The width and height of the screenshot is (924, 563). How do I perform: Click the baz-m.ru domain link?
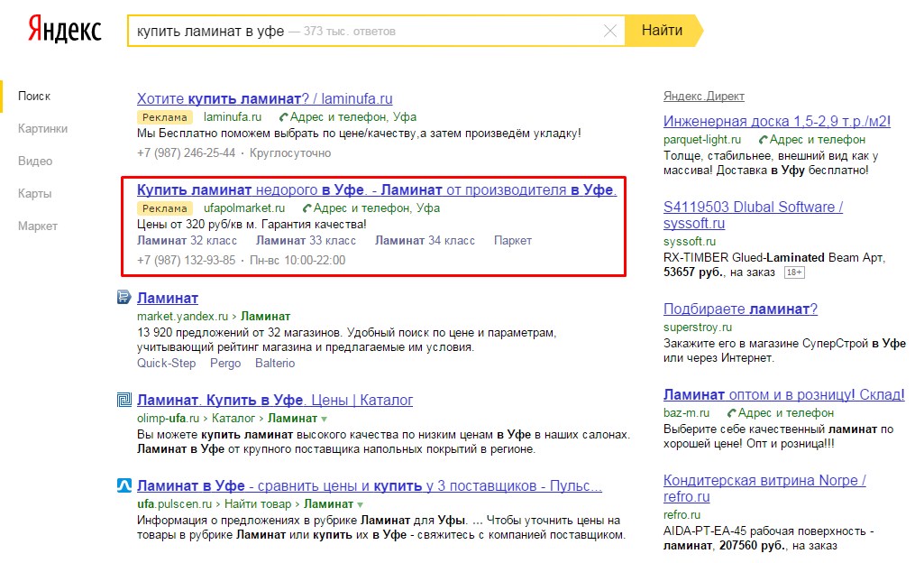(x=687, y=412)
